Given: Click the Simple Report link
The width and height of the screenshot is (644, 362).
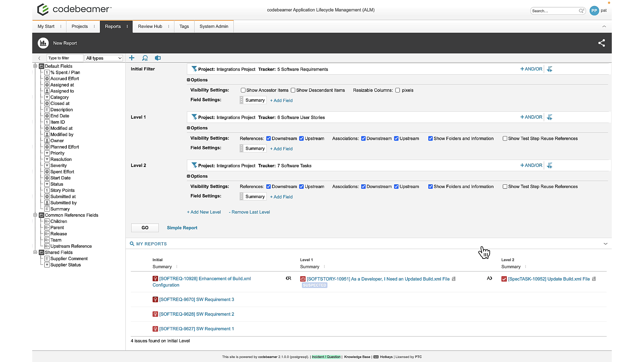Looking at the screenshot, I should coord(182,228).
